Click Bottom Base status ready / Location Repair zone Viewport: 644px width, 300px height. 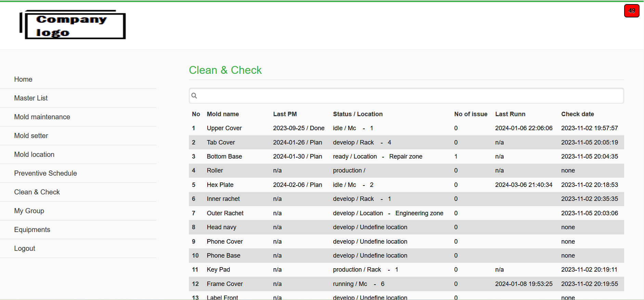[378, 156]
